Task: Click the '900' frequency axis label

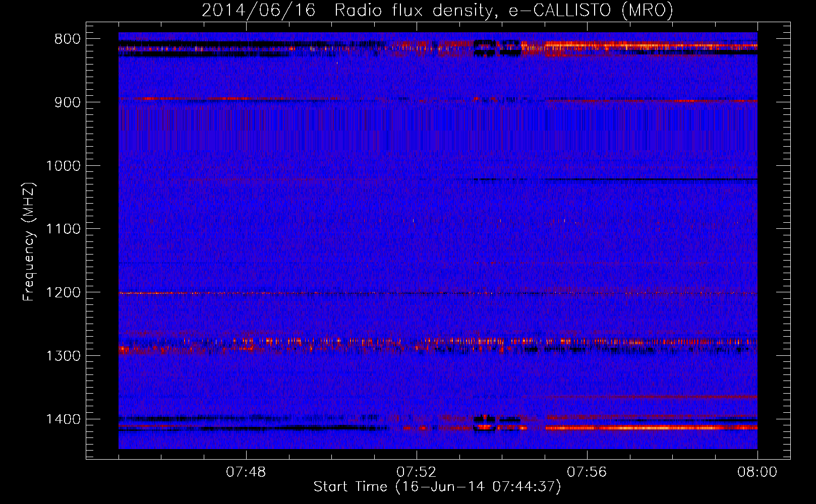Action: pos(68,102)
